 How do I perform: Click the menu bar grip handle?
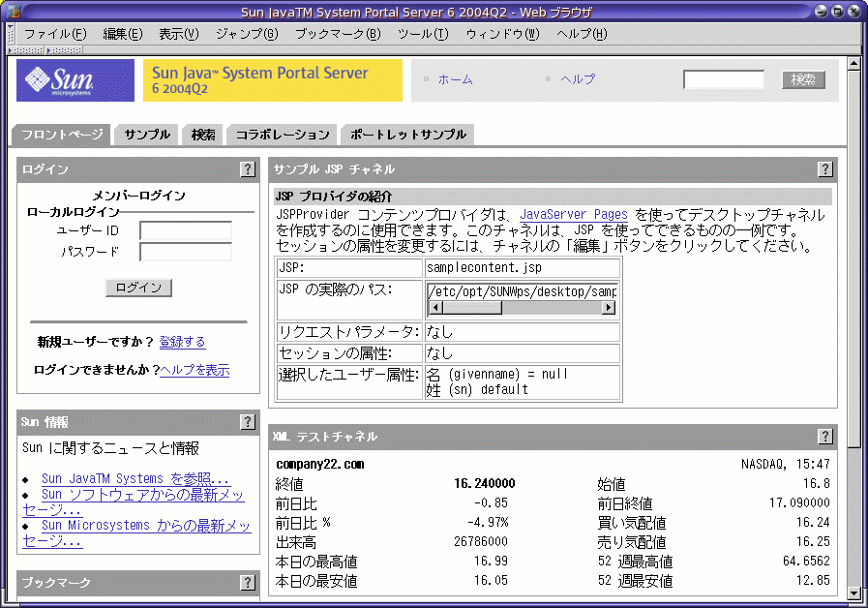[10, 34]
